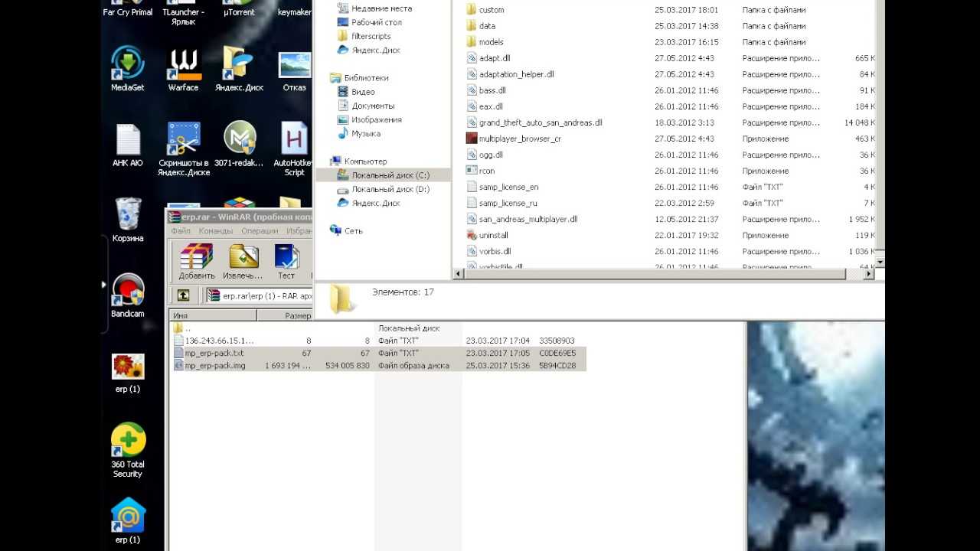This screenshot has width=980, height=551.
Task: Select the multiplayer_browser_cr application file
Action: [x=513, y=139]
